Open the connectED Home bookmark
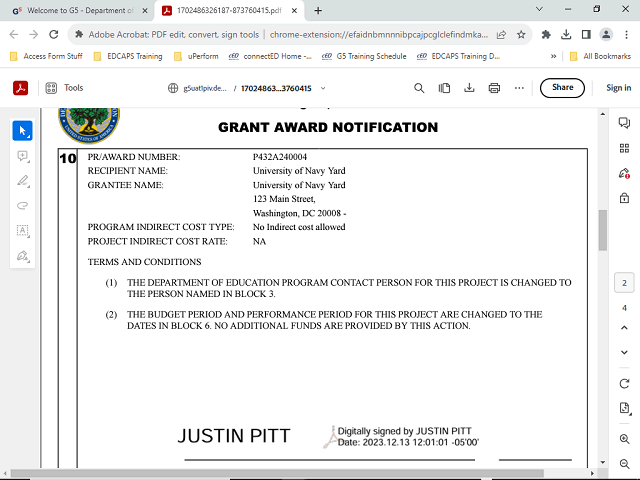The image size is (640, 480). [270, 56]
